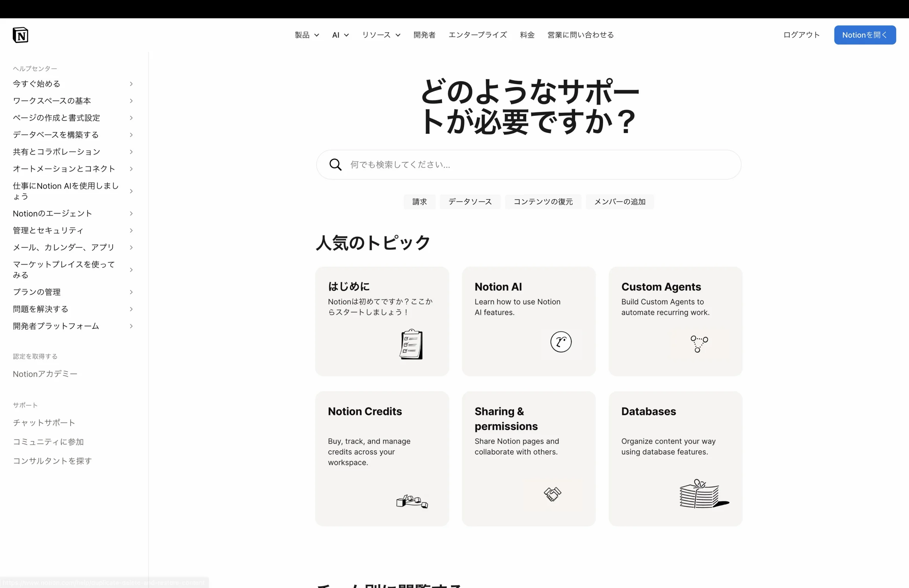Click the 人気のトピック heading
This screenshot has width=909, height=588.
click(373, 243)
